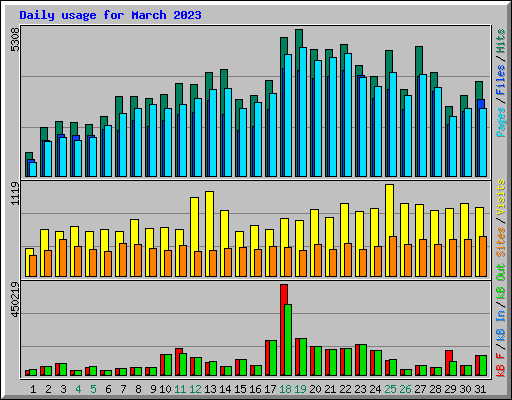Click the 'Pages' legend label
The image size is (512, 400).
tap(501, 122)
